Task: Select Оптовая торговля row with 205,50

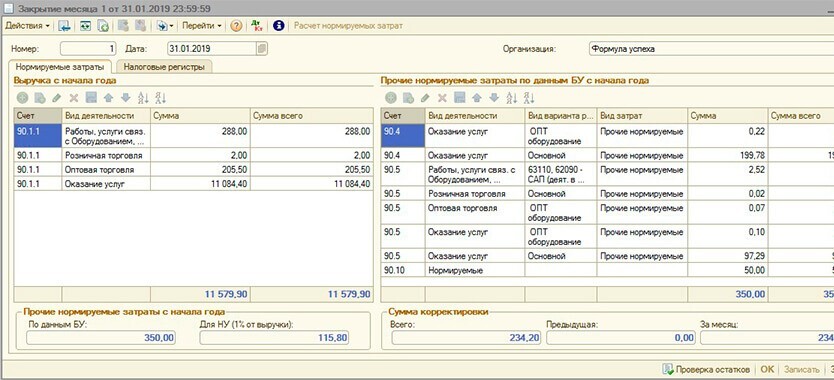Action: tap(194, 170)
